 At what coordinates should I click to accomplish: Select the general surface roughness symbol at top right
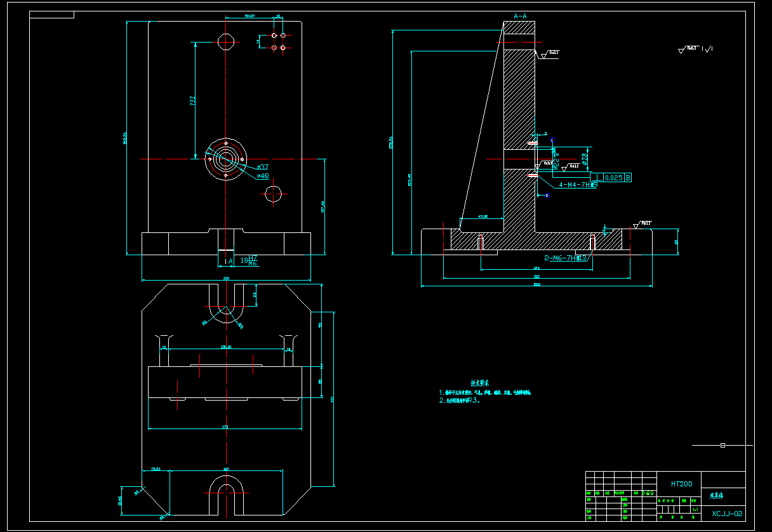click(688, 49)
